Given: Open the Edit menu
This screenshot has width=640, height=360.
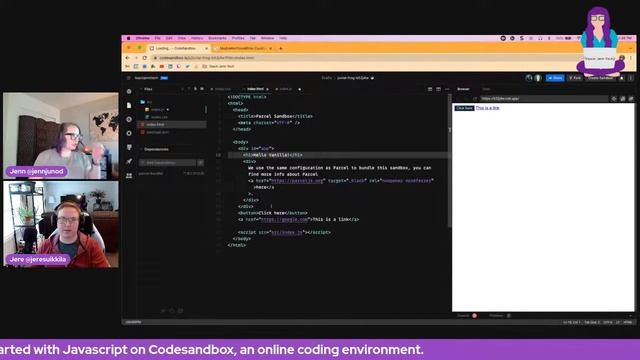Looking at the screenshot, I should pyautogui.click(x=169, y=38).
